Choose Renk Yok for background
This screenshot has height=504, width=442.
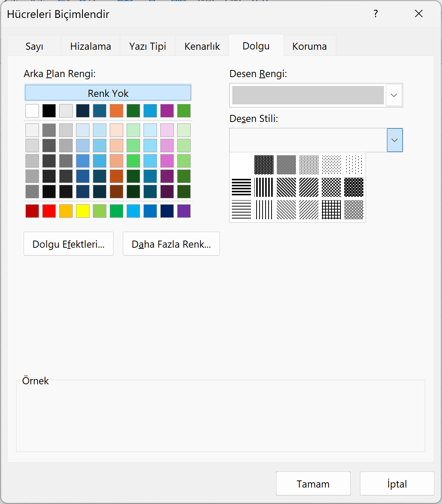(x=108, y=93)
